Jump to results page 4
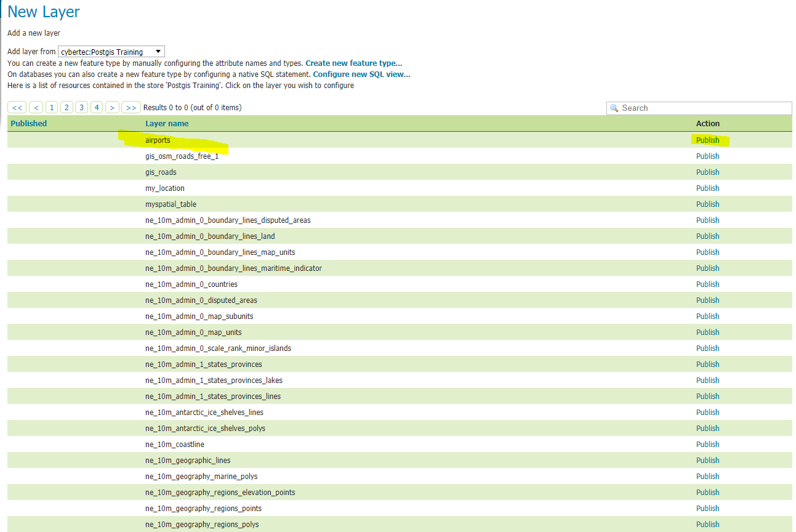Screen dimensions: 796x532 tap(97, 108)
